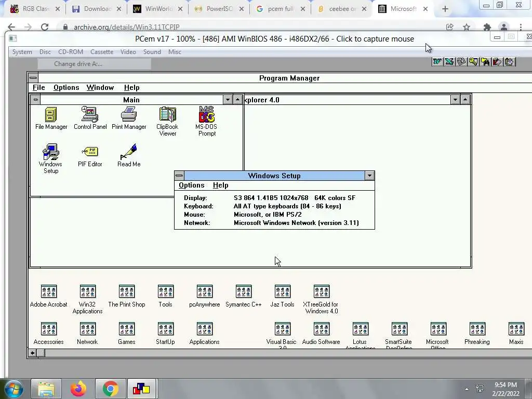Open the Main group control-menu box

(x=35, y=100)
